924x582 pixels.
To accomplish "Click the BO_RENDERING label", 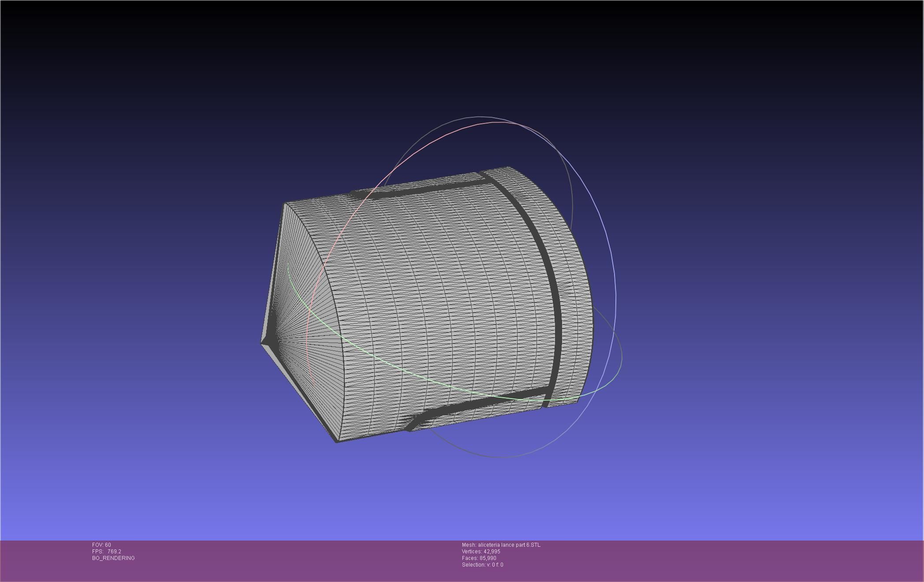I will tap(113, 558).
